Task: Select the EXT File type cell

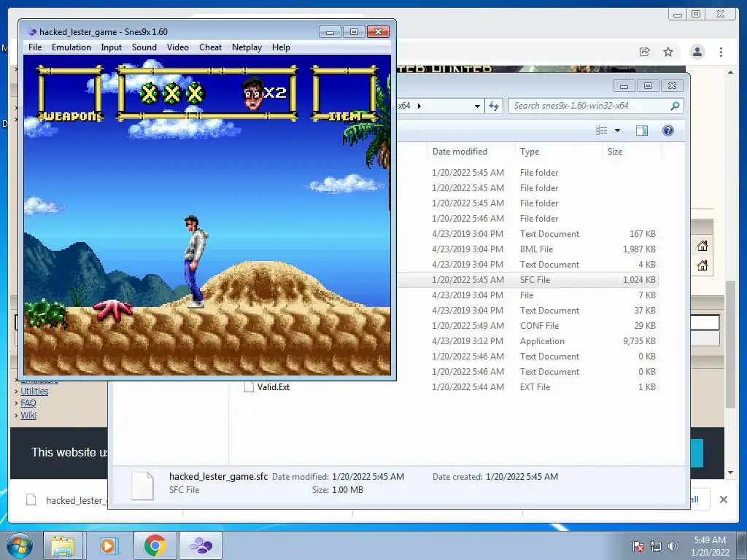Action: (x=535, y=387)
